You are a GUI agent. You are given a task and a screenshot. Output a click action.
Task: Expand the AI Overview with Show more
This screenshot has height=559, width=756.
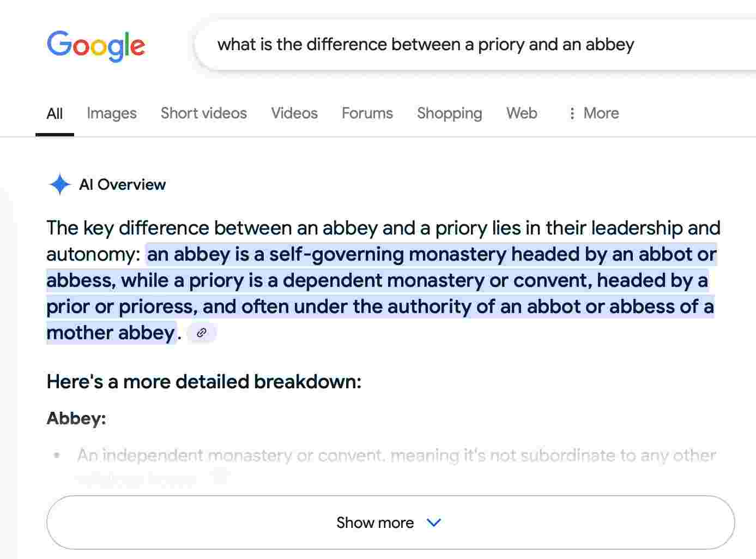(375, 522)
